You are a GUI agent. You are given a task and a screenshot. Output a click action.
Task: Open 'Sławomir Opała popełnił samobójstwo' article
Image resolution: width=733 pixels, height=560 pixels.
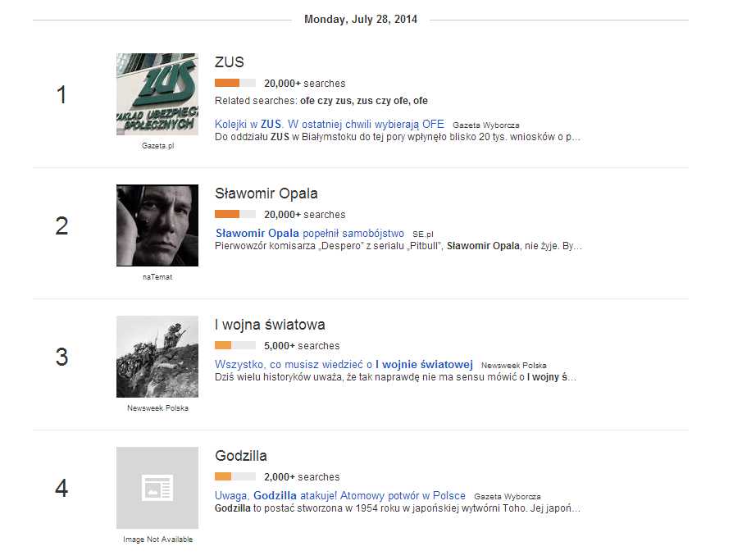[x=310, y=234]
